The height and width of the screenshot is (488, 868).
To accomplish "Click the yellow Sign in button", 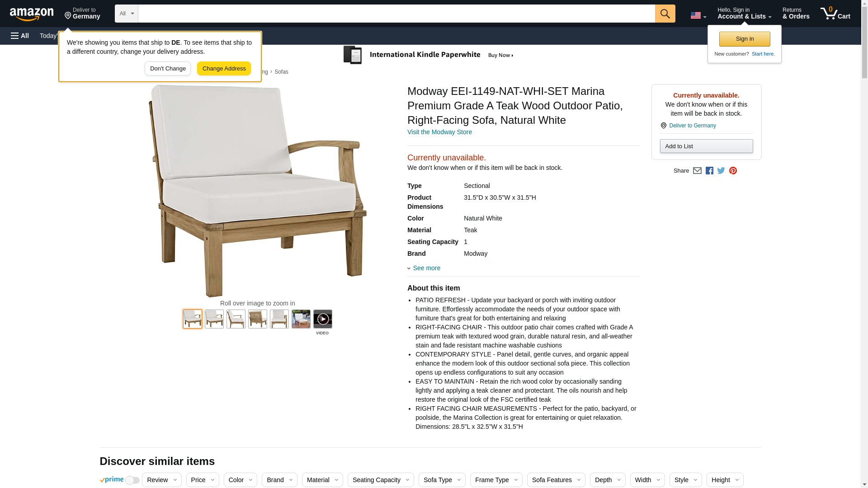I will pyautogui.click(x=745, y=39).
